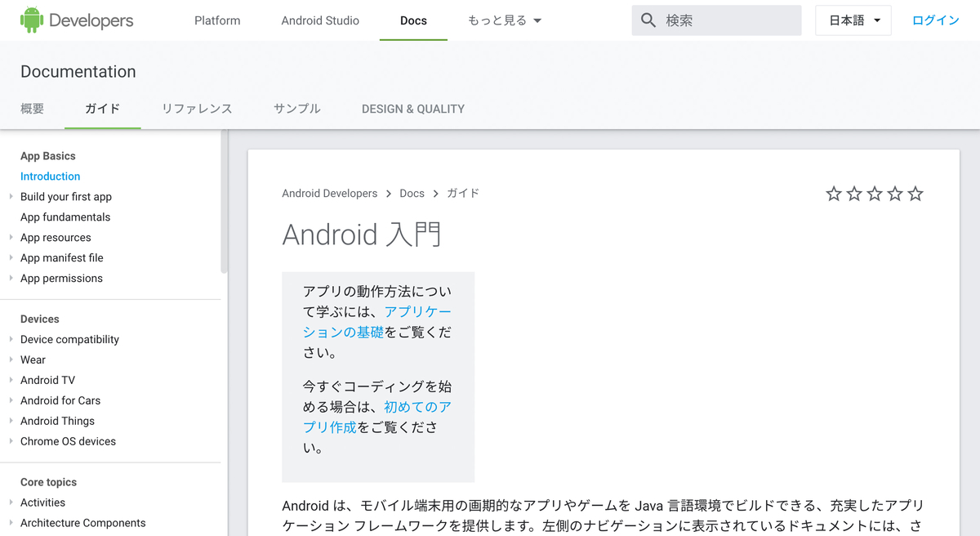Open App fundamentals in sidebar
Viewport: 980px width, 536px height.
pos(65,217)
